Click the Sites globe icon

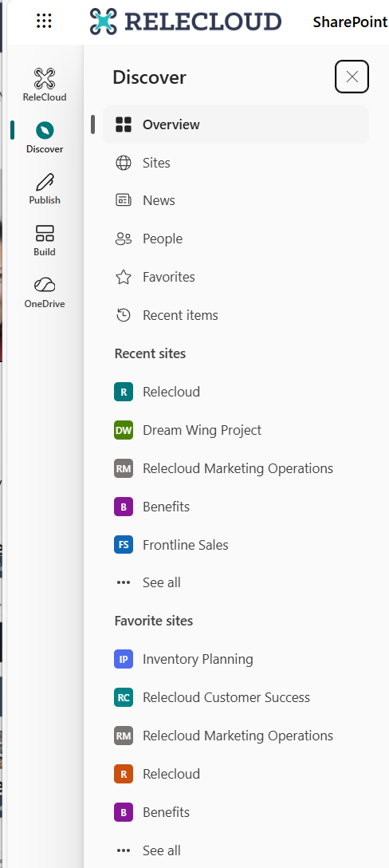click(124, 163)
